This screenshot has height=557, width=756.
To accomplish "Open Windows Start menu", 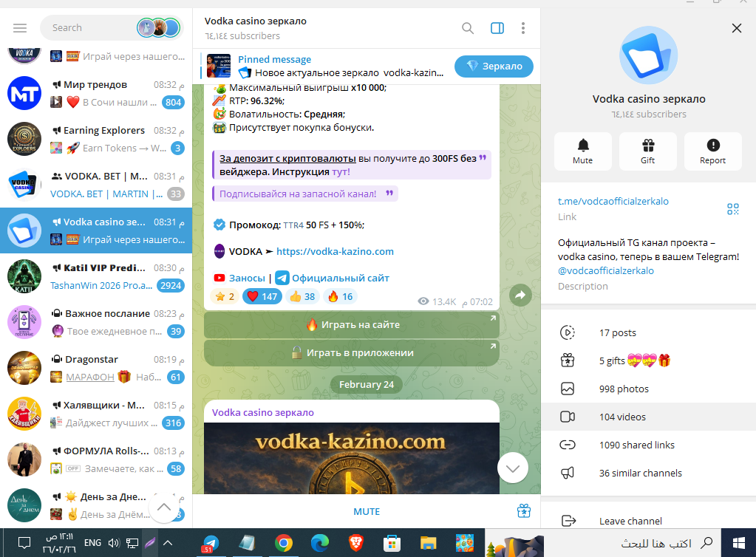I will (x=739, y=543).
